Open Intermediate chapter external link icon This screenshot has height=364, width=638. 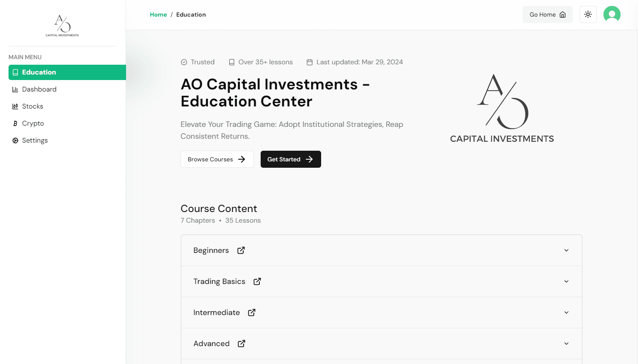[x=252, y=312]
